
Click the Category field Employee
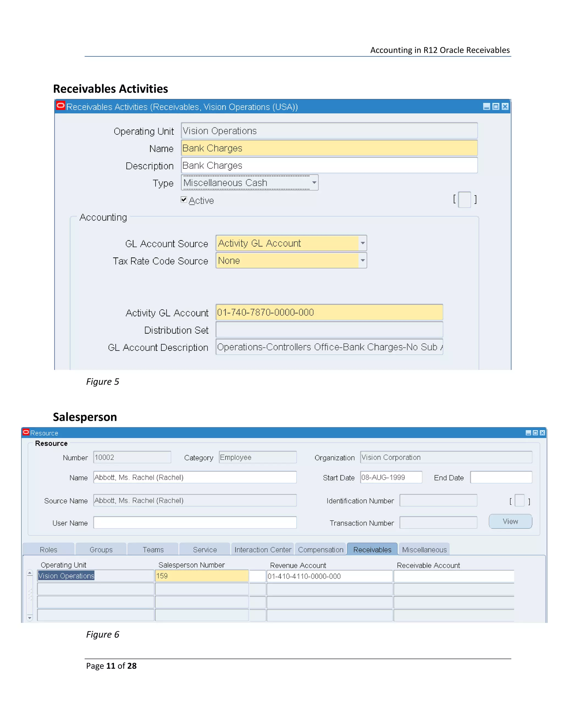[x=258, y=457]
